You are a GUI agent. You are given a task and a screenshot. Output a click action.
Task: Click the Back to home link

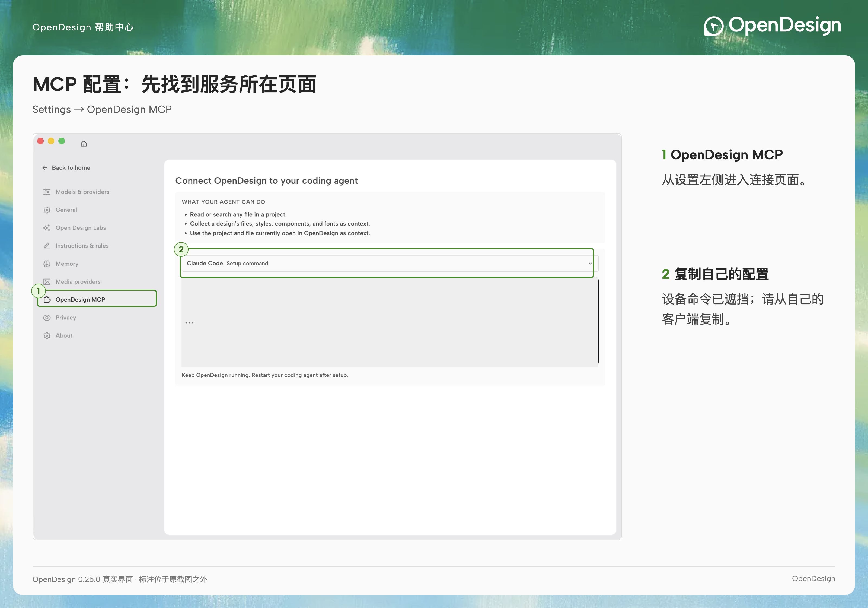(x=66, y=167)
